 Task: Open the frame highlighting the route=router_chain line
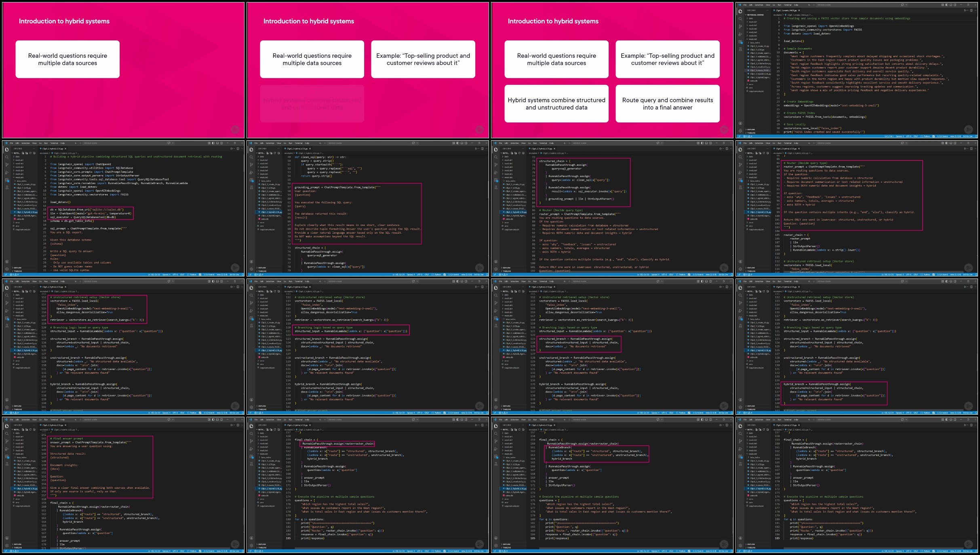coord(368,485)
